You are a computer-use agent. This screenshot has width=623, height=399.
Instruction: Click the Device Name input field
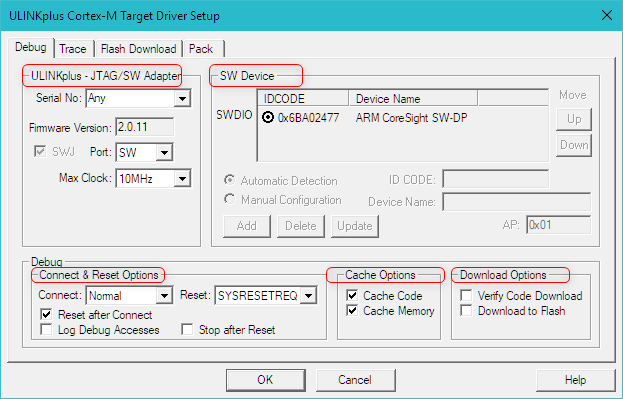tap(517, 201)
